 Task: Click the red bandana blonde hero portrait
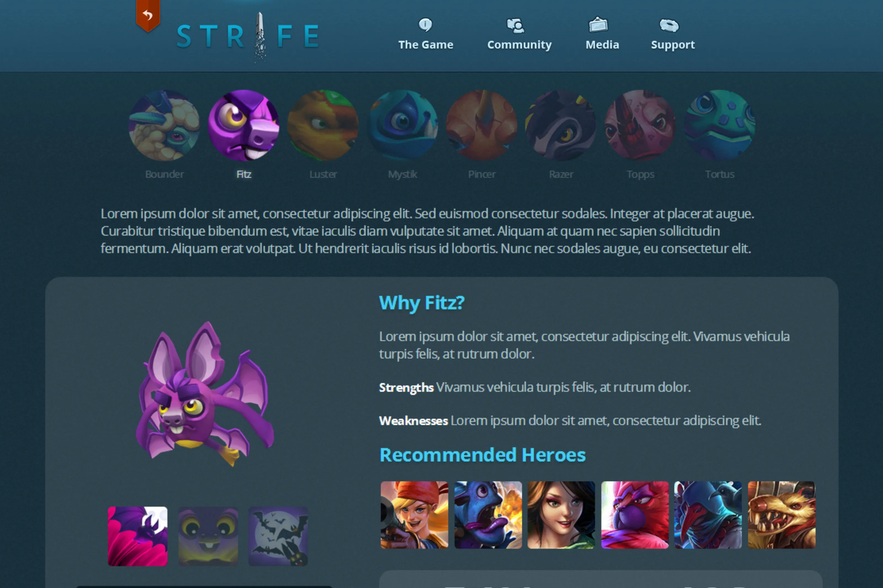coord(414,515)
